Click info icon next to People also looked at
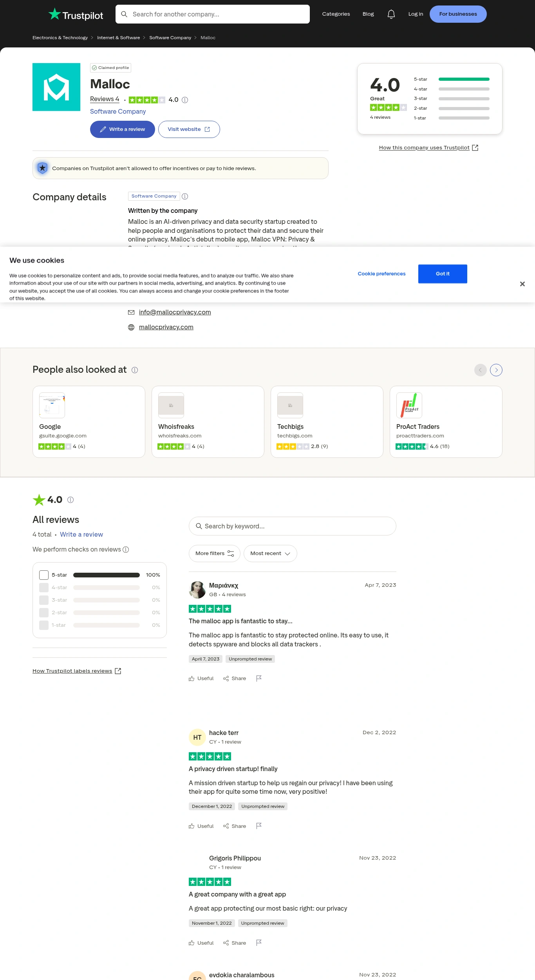The width and height of the screenshot is (535, 980). pos(135,370)
